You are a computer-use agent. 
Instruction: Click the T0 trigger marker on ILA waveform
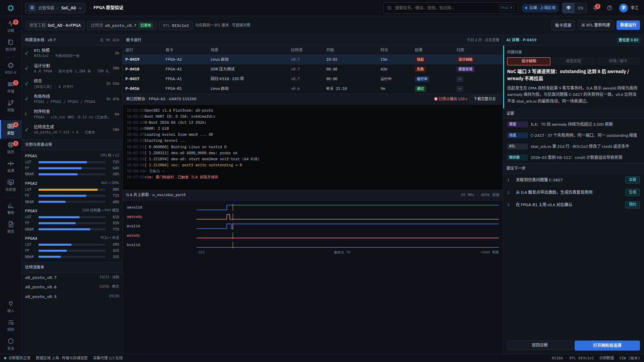[x=233, y=226]
